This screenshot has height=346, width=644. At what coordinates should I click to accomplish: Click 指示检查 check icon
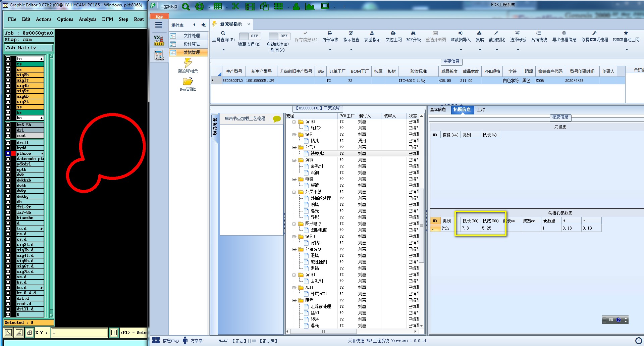tap(351, 33)
